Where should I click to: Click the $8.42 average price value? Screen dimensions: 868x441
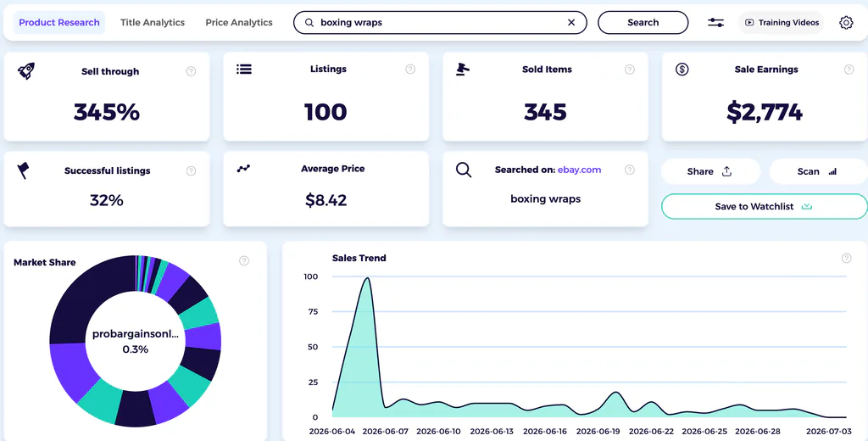pos(326,200)
